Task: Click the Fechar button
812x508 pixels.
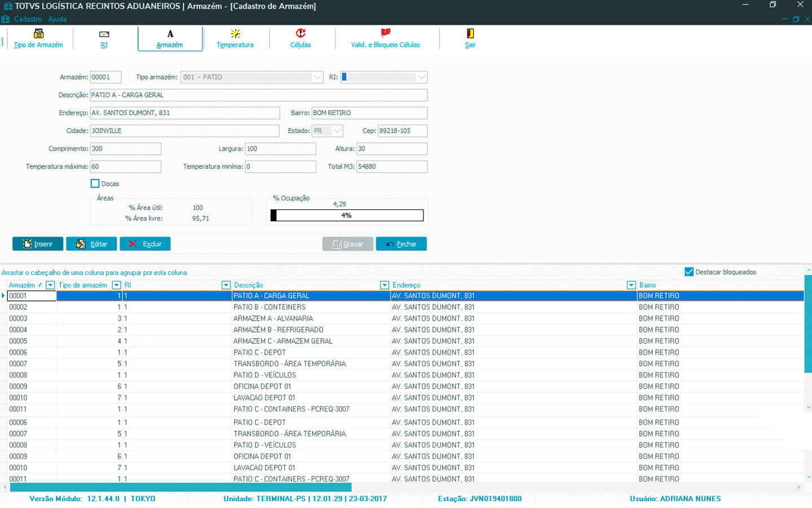Action: coord(401,244)
